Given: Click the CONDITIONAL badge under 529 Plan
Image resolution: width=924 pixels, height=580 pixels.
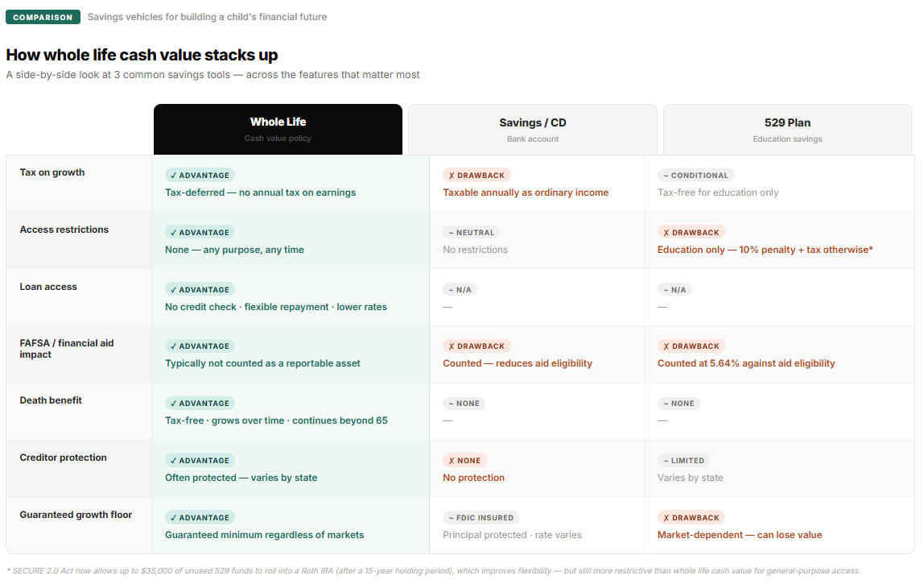Looking at the screenshot, I should [x=696, y=176].
